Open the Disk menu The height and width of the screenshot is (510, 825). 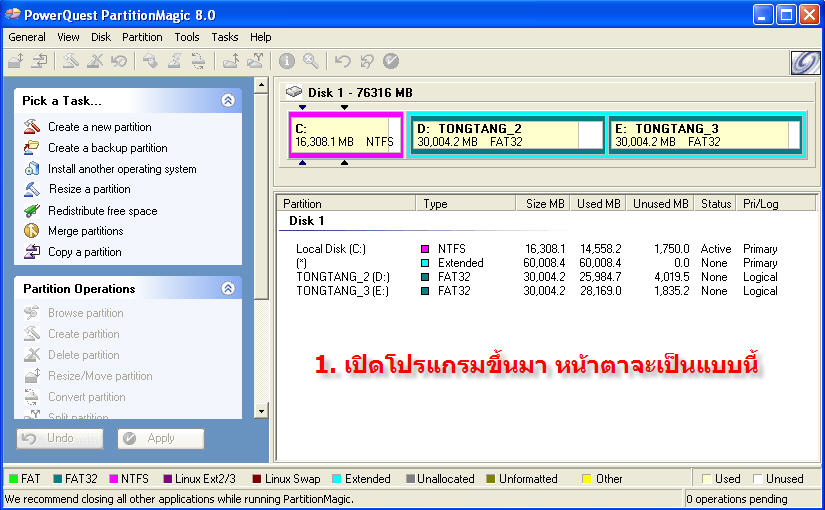(x=100, y=37)
